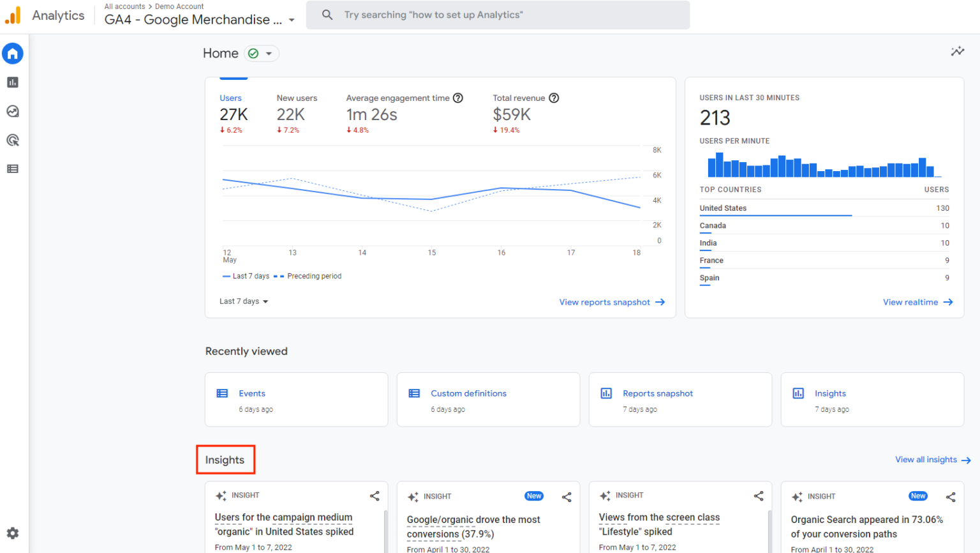980x553 pixels.
Task: Open the Advertising icon in left sidebar
Action: tap(13, 140)
